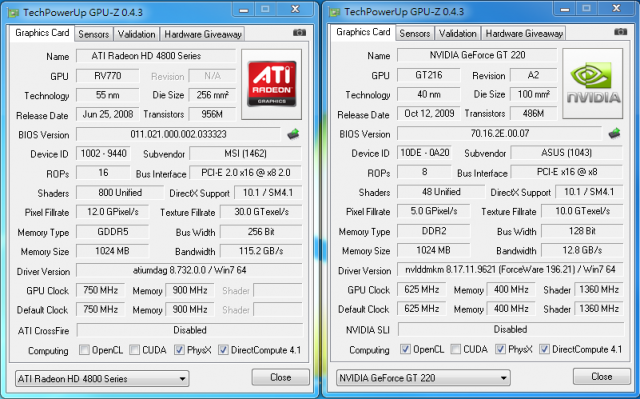Minimize the left GPU-Z window
The width and height of the screenshot is (640, 399).
click(x=244, y=10)
